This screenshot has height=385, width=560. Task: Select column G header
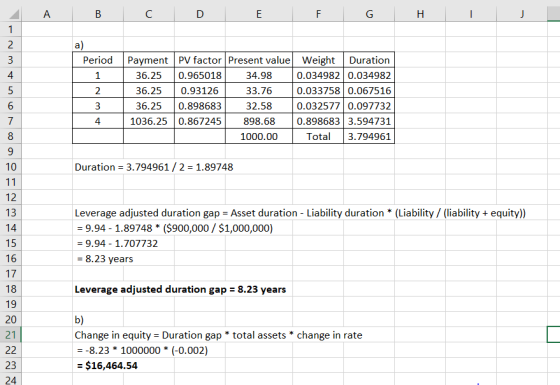coord(369,14)
